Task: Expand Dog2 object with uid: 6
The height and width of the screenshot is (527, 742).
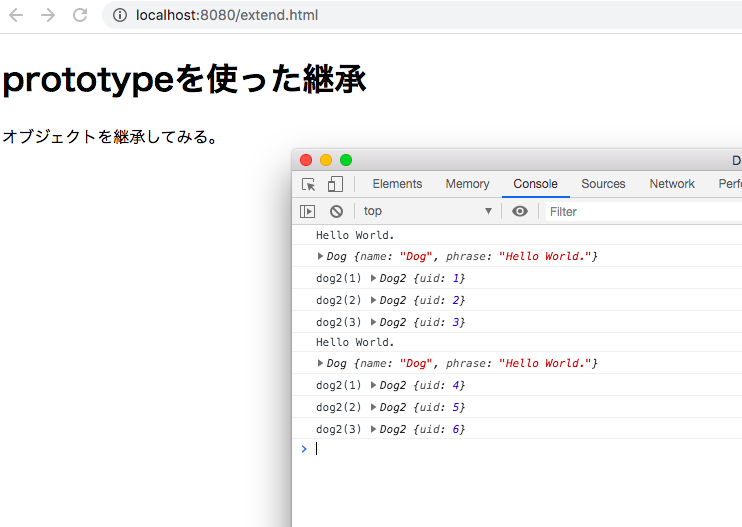Action: coord(373,429)
